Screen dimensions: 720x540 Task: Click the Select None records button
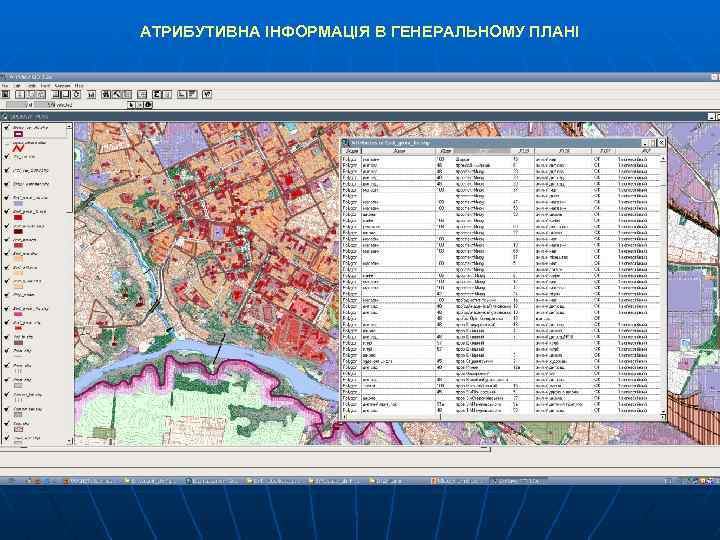click(66, 94)
